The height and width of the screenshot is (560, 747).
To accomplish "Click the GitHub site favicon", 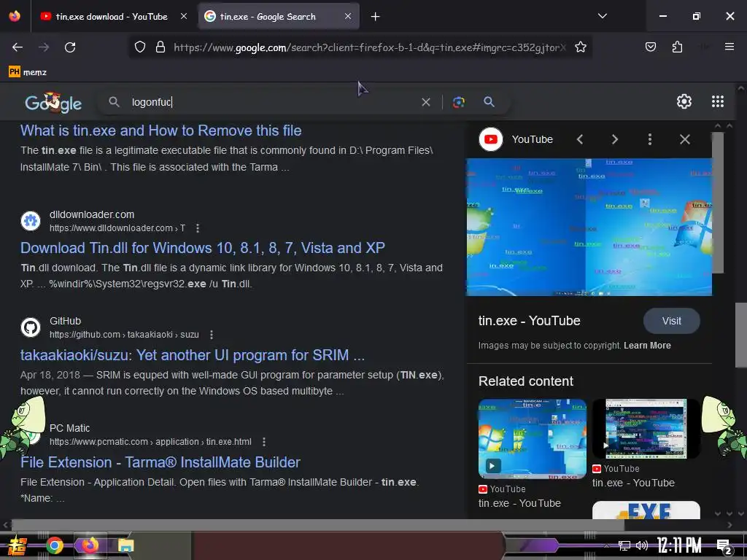I will [x=31, y=327].
